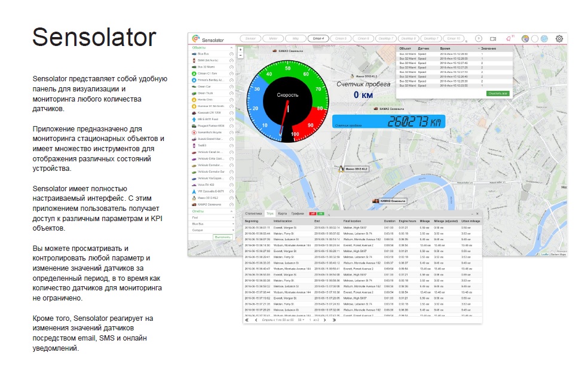
Task: Switch to the Meter desktop tab
Action: [273, 39]
